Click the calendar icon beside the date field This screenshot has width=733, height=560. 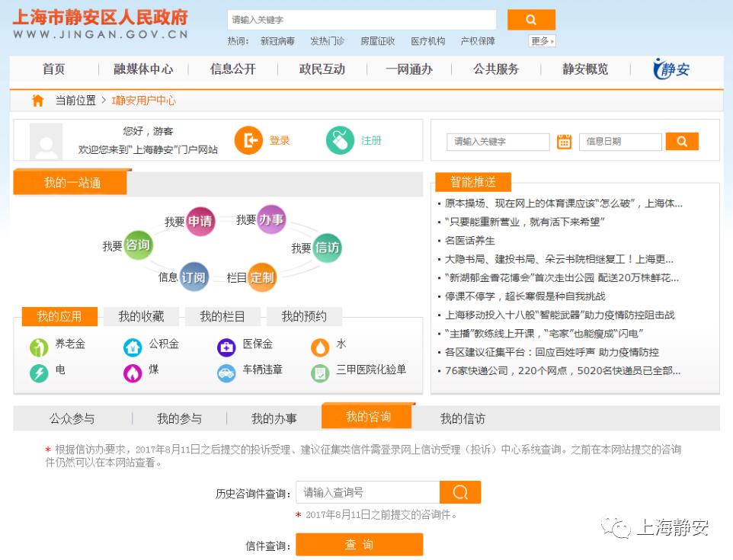pos(564,142)
